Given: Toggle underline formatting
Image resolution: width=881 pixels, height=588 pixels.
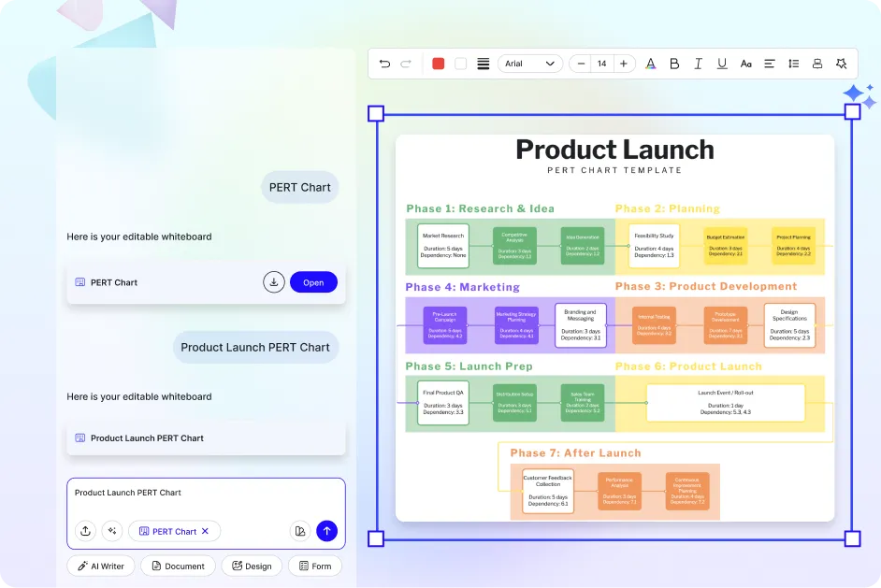Looking at the screenshot, I should tap(722, 64).
